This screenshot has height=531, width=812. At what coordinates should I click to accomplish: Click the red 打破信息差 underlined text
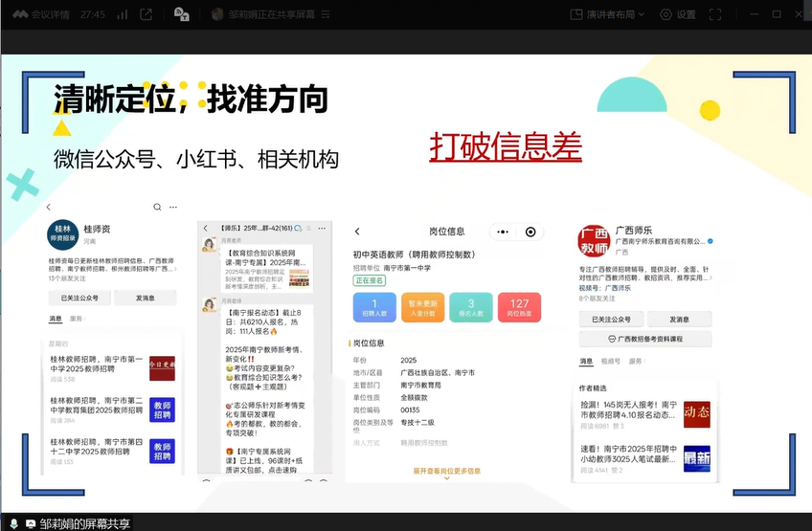click(505, 145)
